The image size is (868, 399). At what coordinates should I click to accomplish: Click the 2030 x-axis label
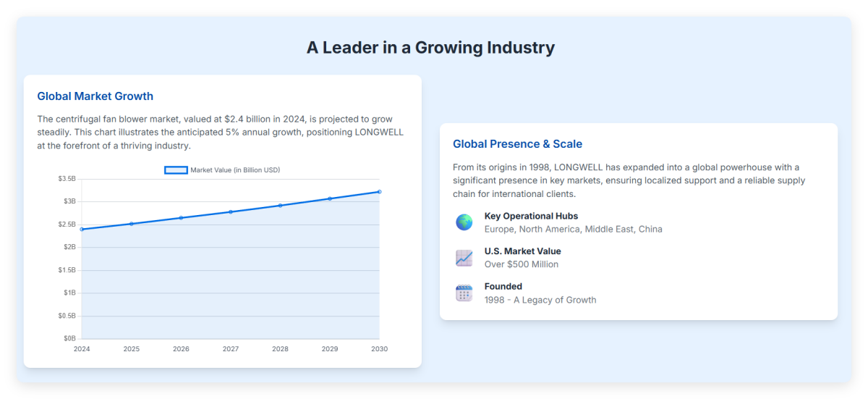coord(380,349)
